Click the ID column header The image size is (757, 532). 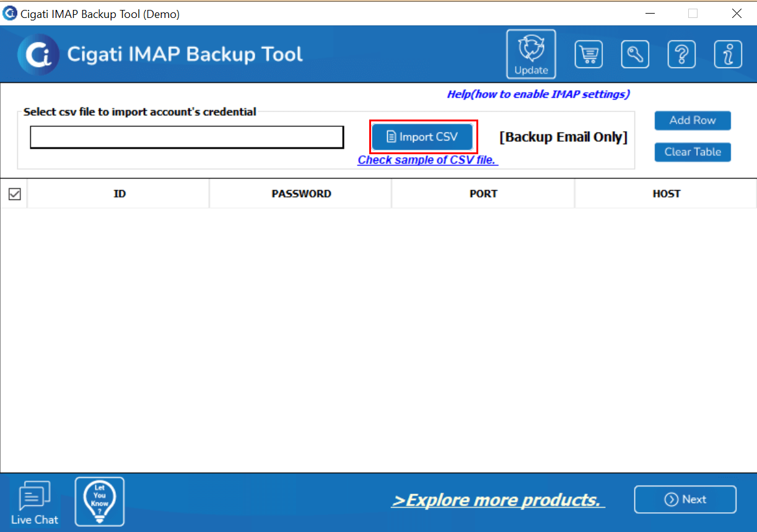pos(119,194)
